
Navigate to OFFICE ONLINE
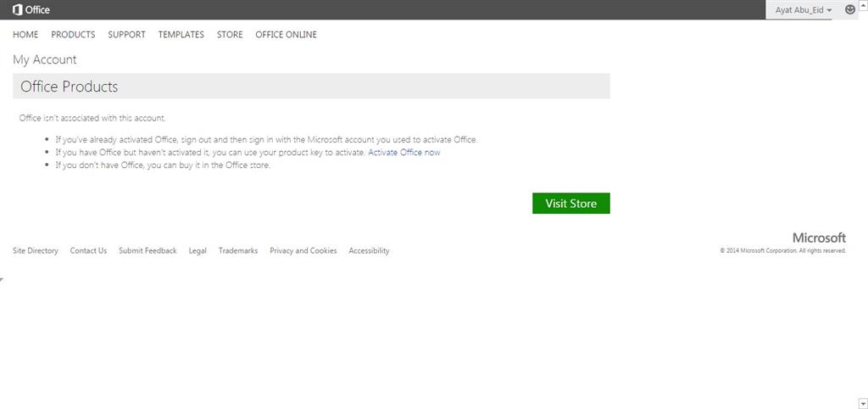tap(287, 34)
